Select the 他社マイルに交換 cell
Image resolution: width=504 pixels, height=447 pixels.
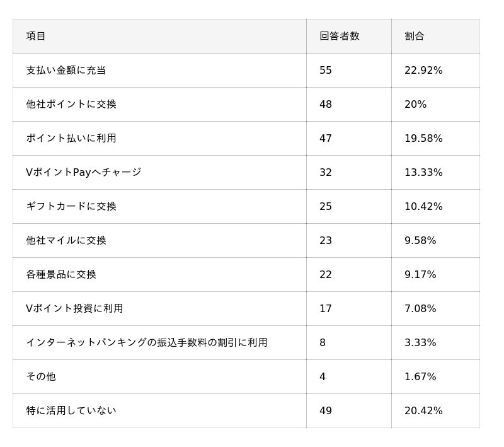coord(66,241)
